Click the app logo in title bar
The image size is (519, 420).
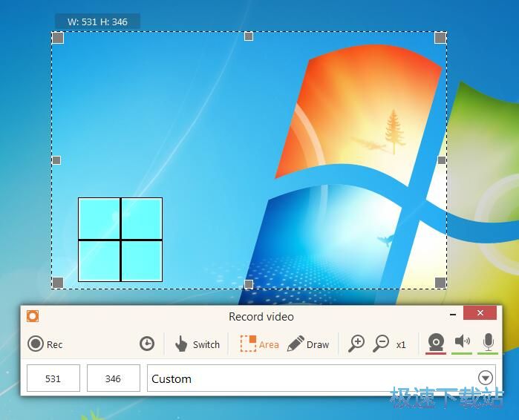[x=33, y=316]
